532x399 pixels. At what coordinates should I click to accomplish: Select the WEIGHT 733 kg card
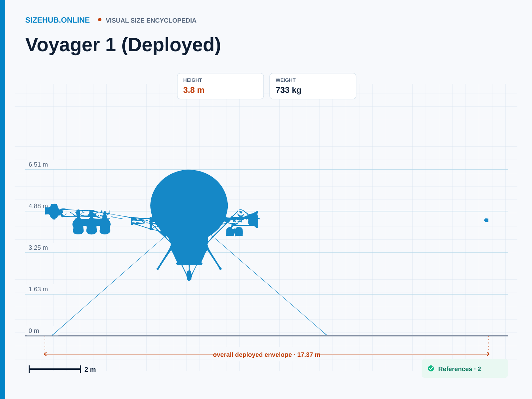(x=313, y=86)
